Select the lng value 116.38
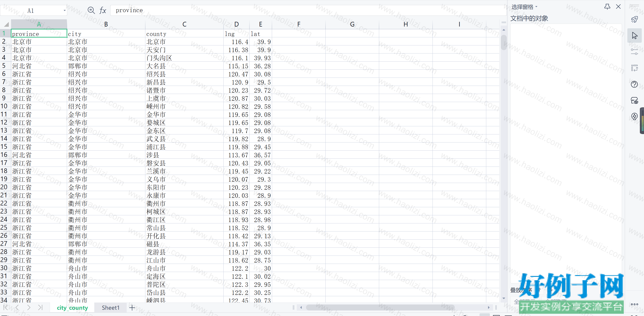 (236, 50)
